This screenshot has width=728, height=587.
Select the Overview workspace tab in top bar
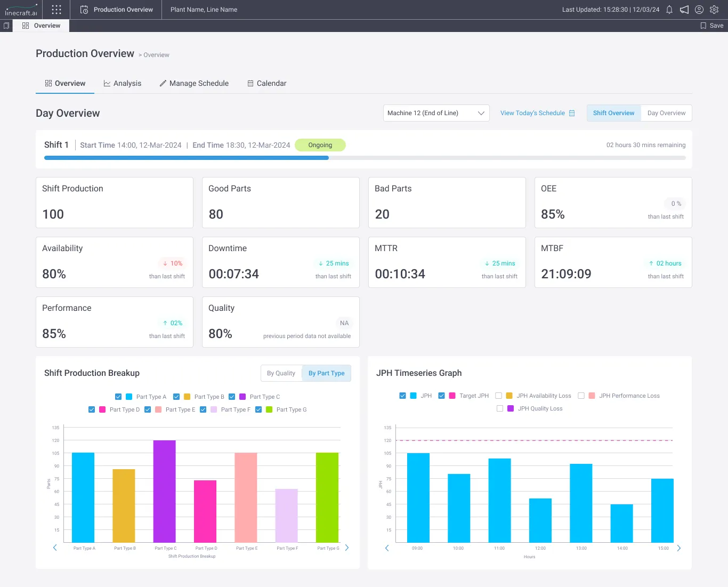(41, 26)
